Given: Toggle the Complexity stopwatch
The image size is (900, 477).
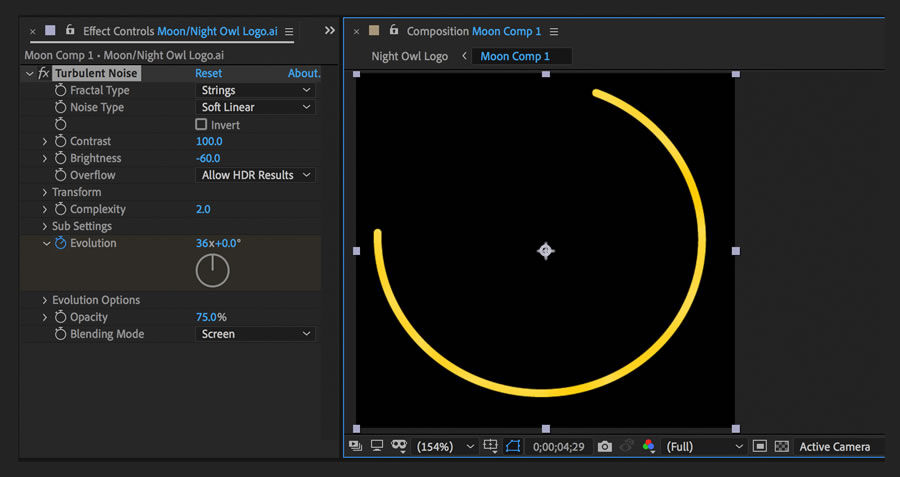Looking at the screenshot, I should [60, 210].
